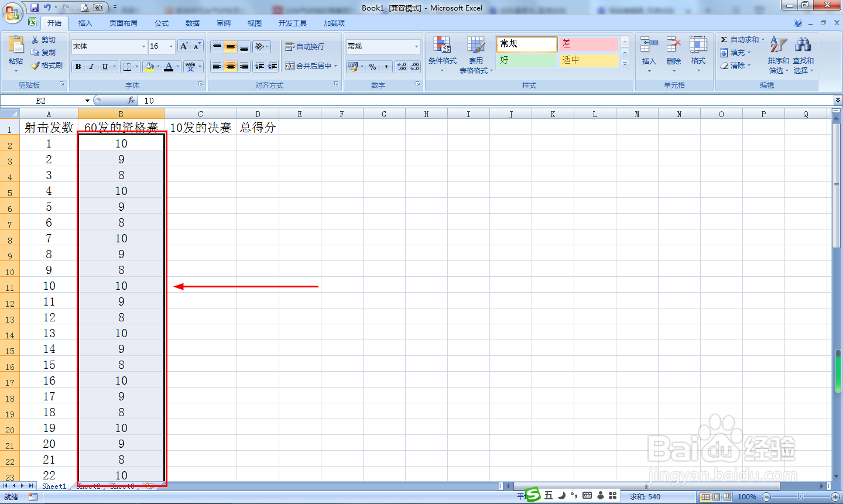Open Sort & Filter (排序和筛选)

click(779, 55)
